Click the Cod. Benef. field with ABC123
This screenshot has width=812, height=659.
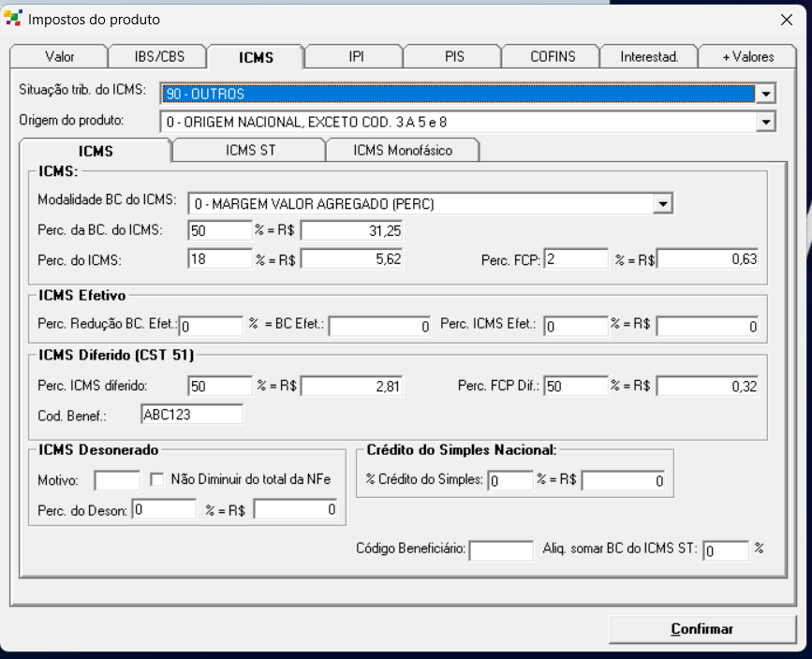tap(191, 414)
